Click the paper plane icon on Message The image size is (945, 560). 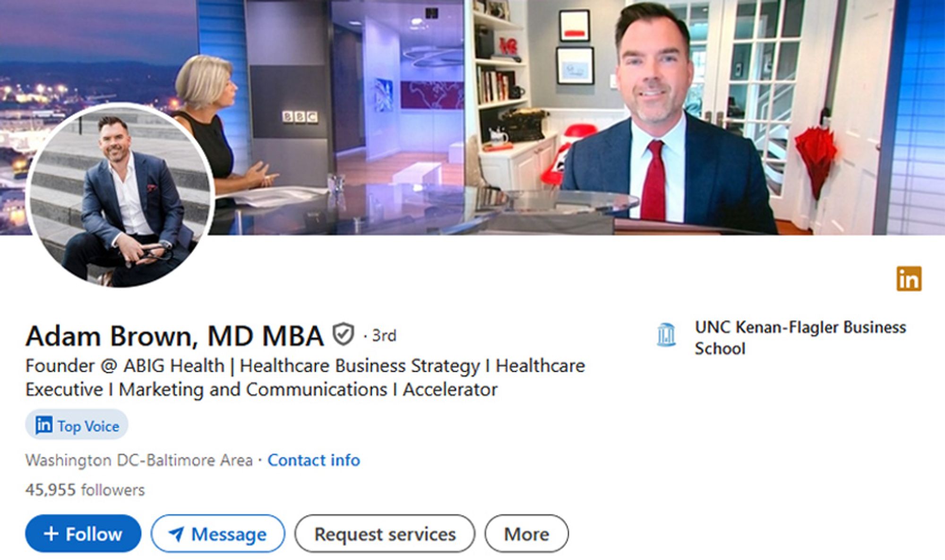(176, 534)
